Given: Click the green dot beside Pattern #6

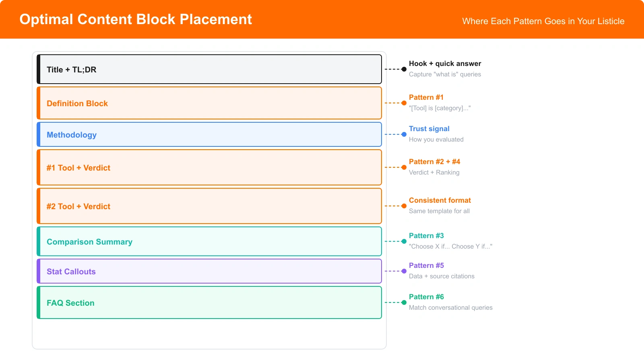Looking at the screenshot, I should (404, 302).
